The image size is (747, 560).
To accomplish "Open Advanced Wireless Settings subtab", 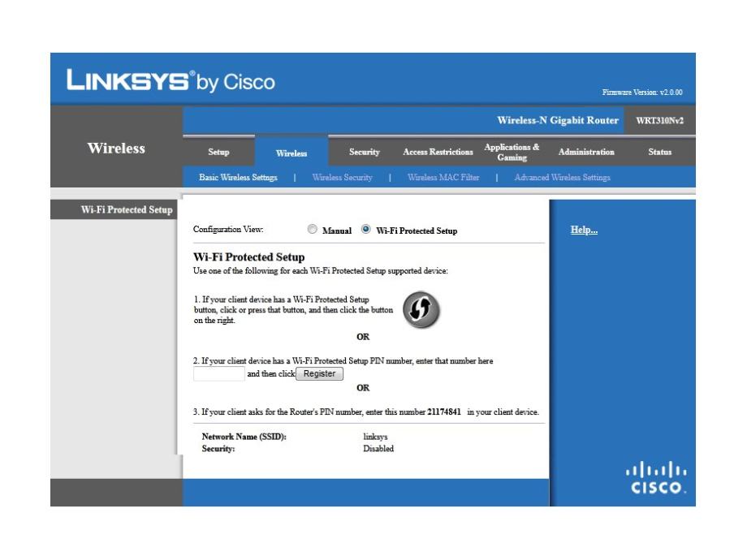I will click(x=562, y=177).
